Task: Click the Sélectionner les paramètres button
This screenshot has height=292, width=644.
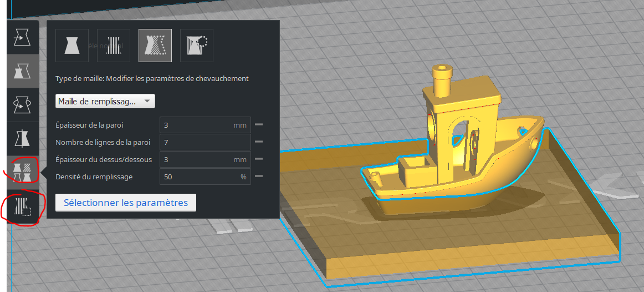Action: coord(126,203)
